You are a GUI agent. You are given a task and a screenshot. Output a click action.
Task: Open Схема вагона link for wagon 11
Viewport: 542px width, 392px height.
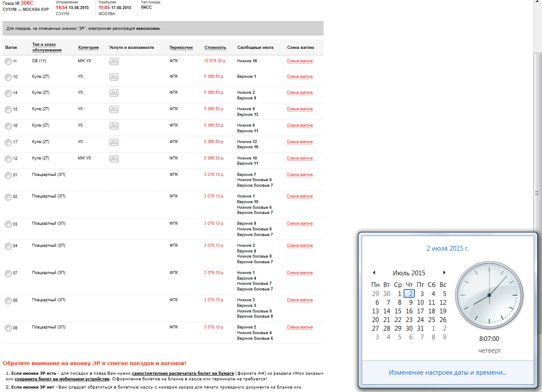point(299,61)
